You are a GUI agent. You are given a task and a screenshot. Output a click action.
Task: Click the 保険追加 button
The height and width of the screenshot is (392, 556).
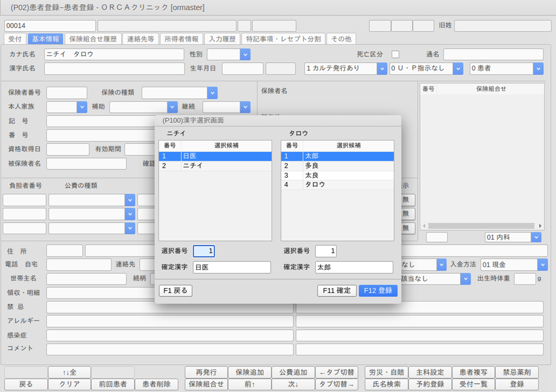coord(249,372)
